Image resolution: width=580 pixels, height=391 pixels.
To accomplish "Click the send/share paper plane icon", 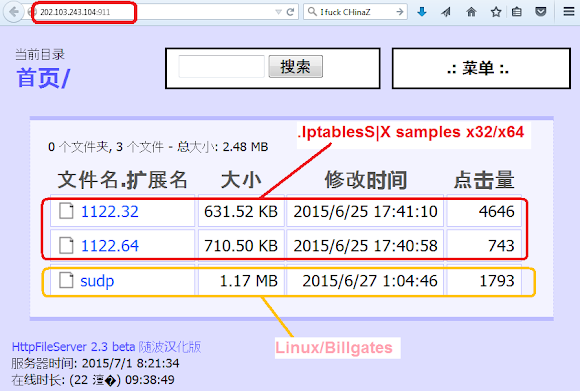I will pos(446,12).
